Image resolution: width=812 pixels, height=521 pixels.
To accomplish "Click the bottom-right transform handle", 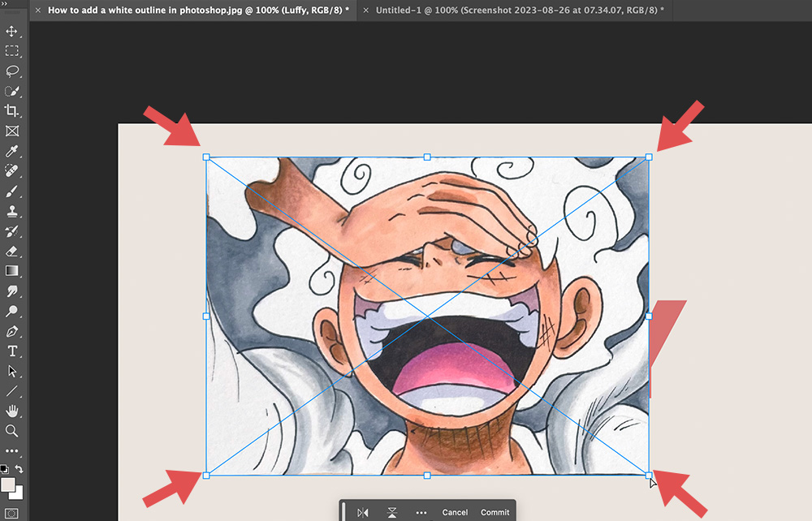I will coord(649,476).
